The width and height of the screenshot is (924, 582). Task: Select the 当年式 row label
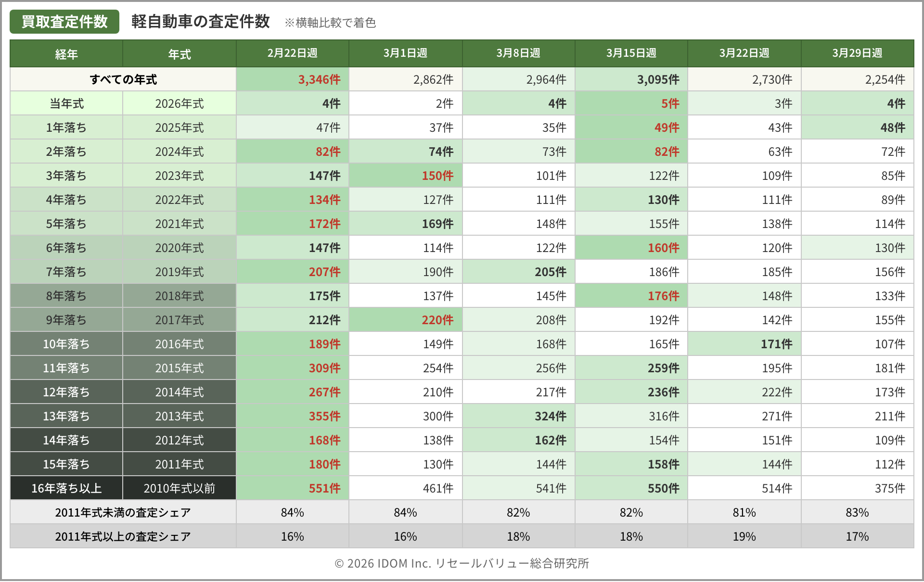click(x=66, y=103)
